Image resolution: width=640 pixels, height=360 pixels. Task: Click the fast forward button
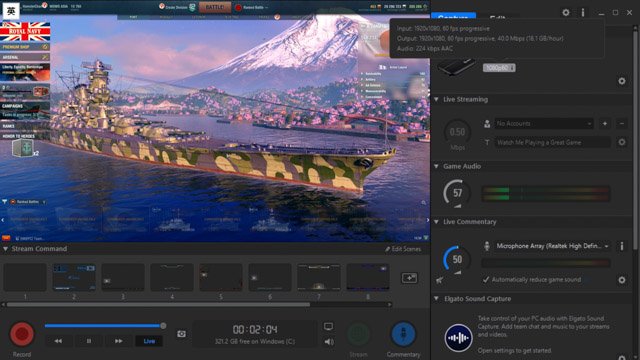click(118, 341)
